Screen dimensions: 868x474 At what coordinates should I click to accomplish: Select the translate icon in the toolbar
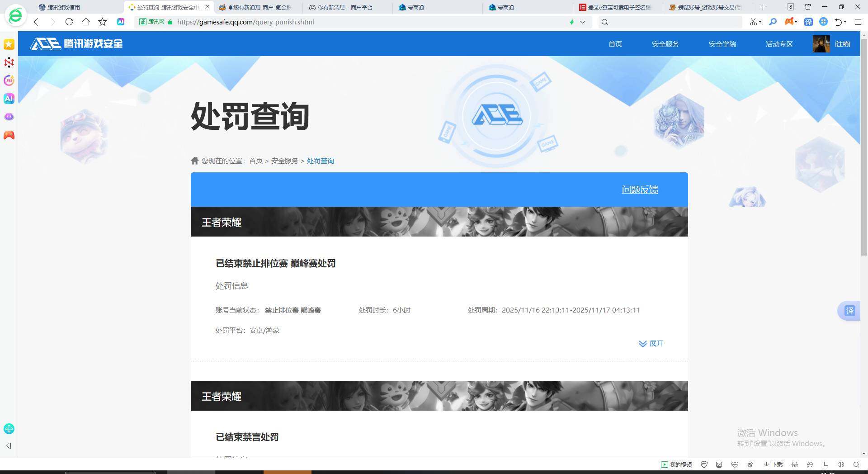(x=809, y=22)
